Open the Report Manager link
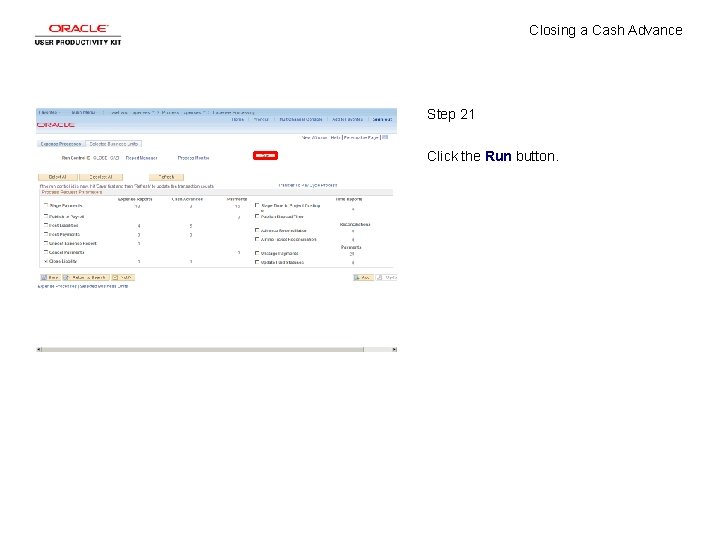This screenshot has width=720, height=540. [141, 158]
